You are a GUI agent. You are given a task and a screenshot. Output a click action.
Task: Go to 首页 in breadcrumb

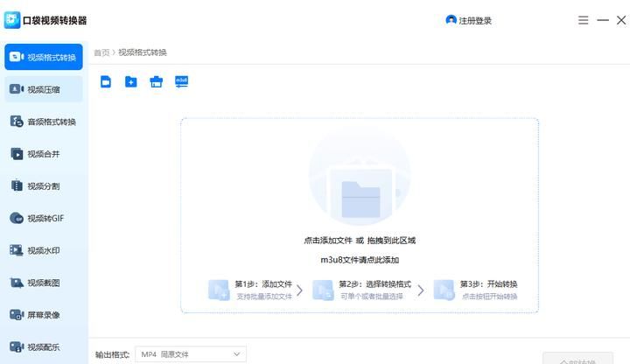click(101, 52)
